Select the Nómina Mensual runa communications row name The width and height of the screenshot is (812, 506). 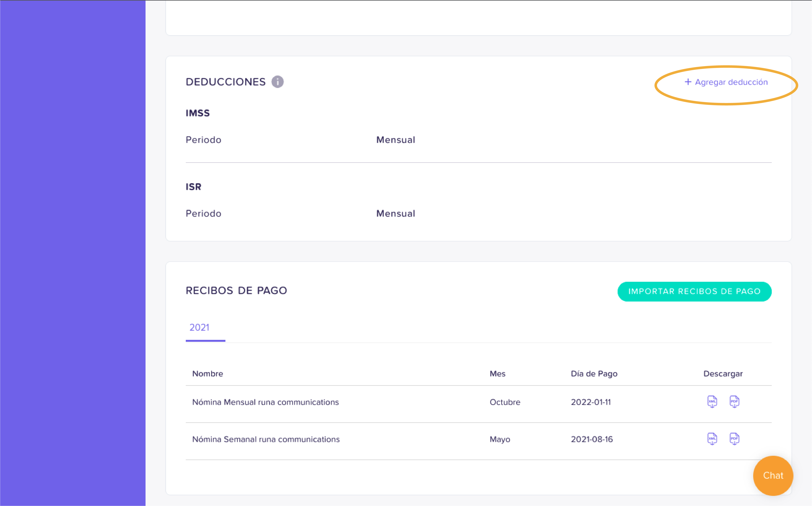pyautogui.click(x=265, y=402)
